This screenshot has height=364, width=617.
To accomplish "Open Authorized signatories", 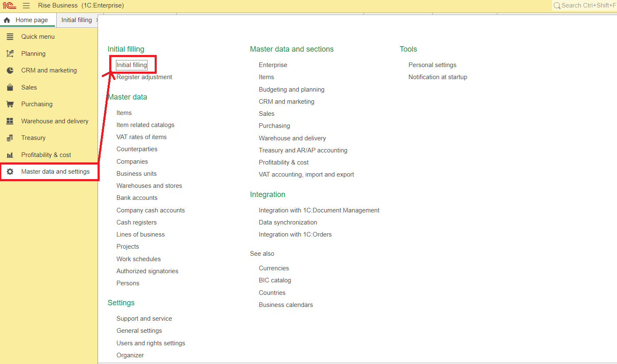I will [x=147, y=271].
